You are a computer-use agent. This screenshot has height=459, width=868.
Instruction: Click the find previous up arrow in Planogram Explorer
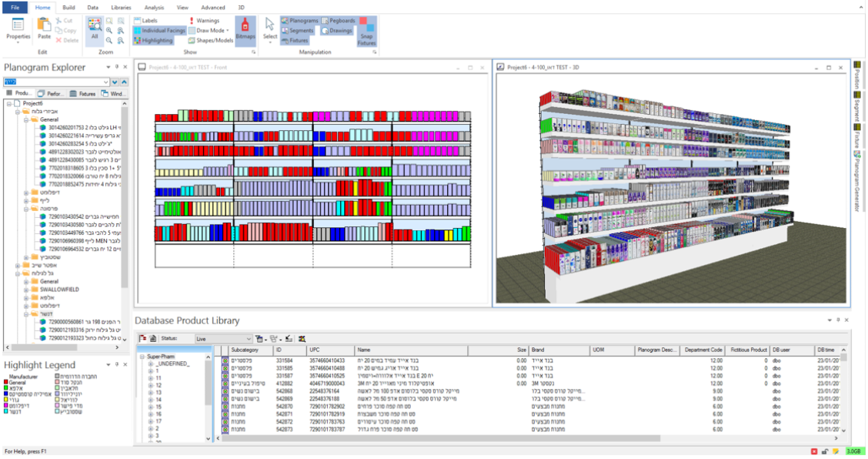tap(124, 82)
